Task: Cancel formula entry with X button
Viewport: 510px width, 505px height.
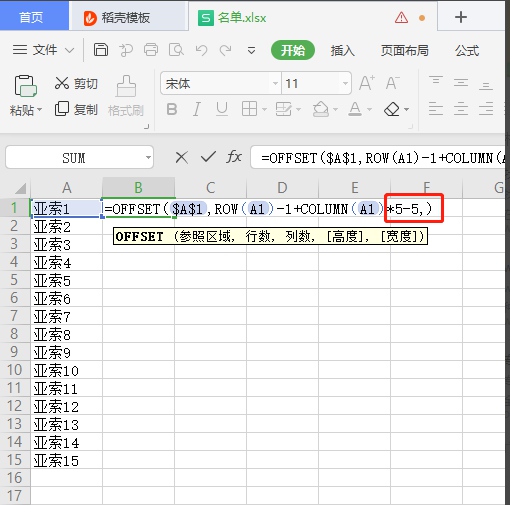Action: tap(182, 157)
